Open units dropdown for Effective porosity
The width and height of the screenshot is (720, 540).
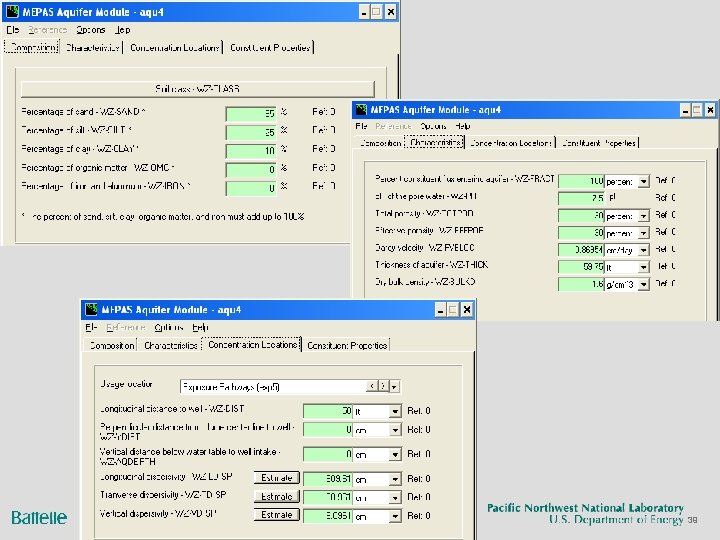pyautogui.click(x=644, y=233)
